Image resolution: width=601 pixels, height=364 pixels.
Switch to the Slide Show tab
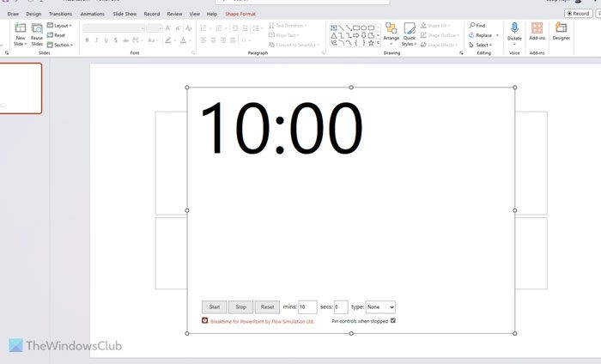point(124,14)
